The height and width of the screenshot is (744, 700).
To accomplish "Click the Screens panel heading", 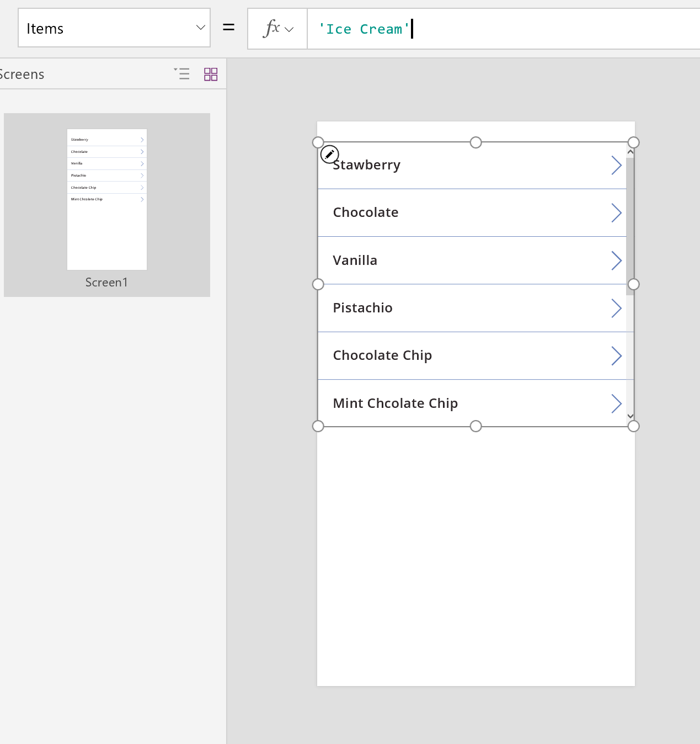I will (x=22, y=75).
